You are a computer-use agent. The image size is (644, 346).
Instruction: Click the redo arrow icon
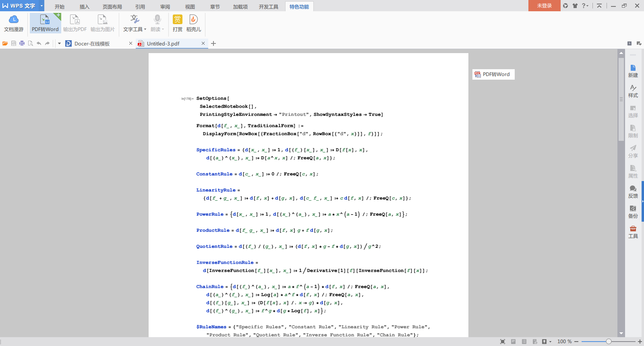[x=47, y=43]
